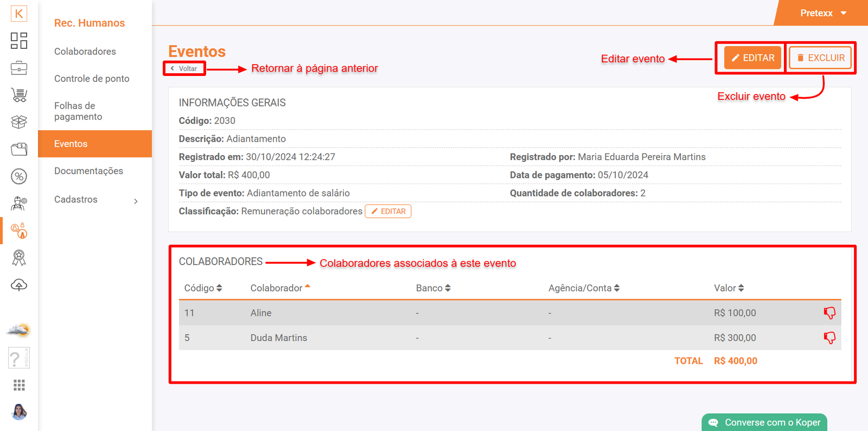
Task: Open the cloud upload icon
Action: tap(19, 285)
